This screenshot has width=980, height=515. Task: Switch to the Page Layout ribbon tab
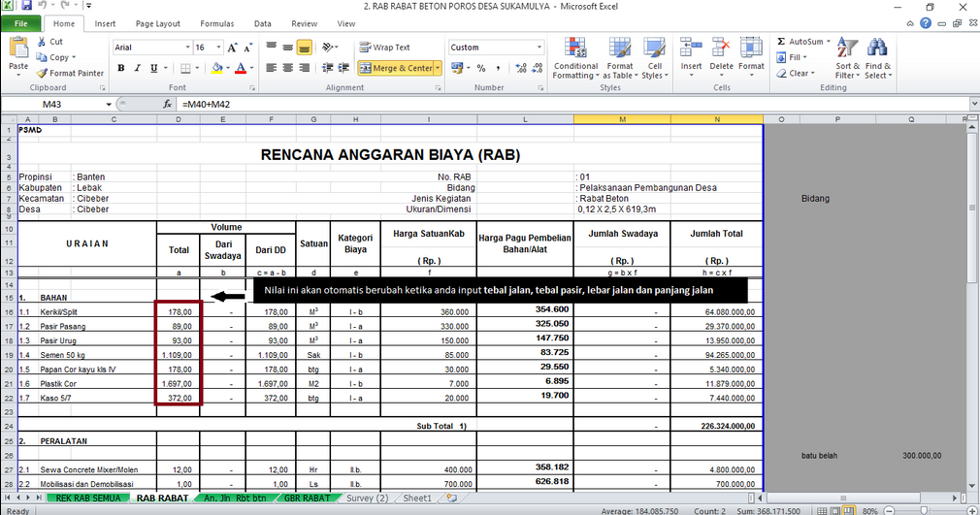coord(157,23)
